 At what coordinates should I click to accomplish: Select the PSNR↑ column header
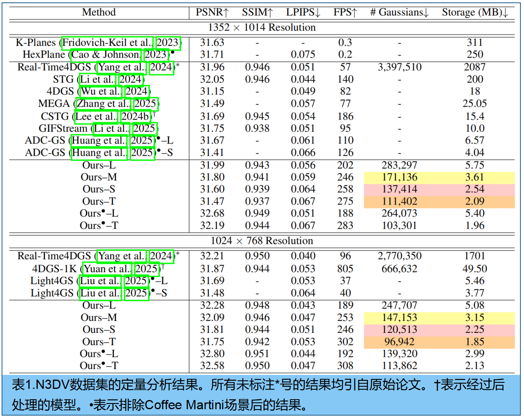212,12
